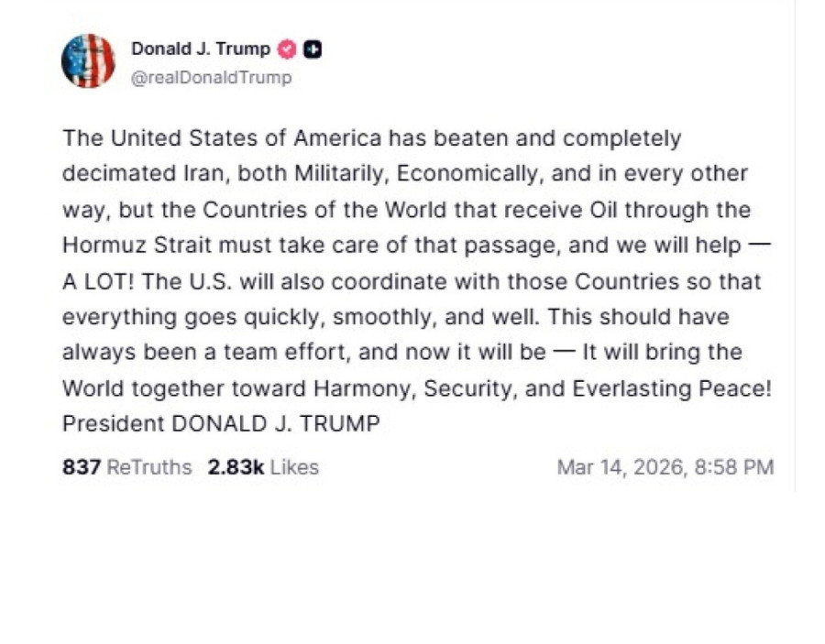Image resolution: width=825 pixels, height=644 pixels.
Task: Click the pink verification seal next to the name
Action: [x=286, y=49]
